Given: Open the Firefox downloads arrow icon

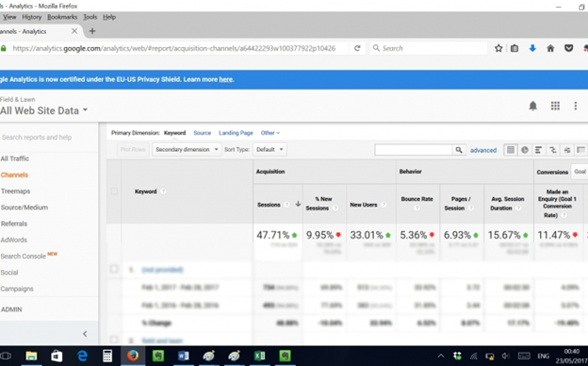Looking at the screenshot, I should coord(532,48).
